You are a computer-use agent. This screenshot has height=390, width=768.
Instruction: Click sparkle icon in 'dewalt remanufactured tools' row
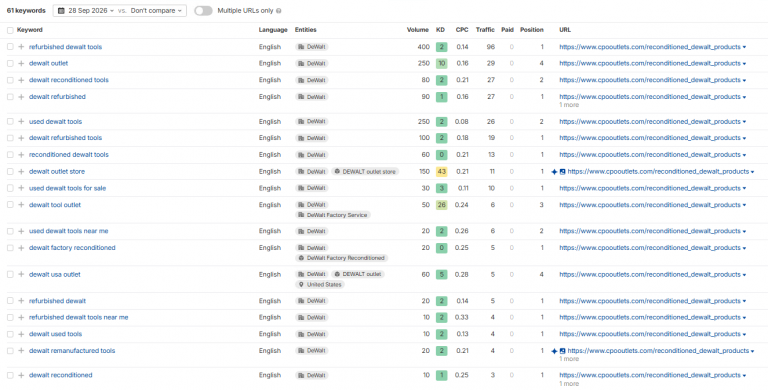point(554,351)
